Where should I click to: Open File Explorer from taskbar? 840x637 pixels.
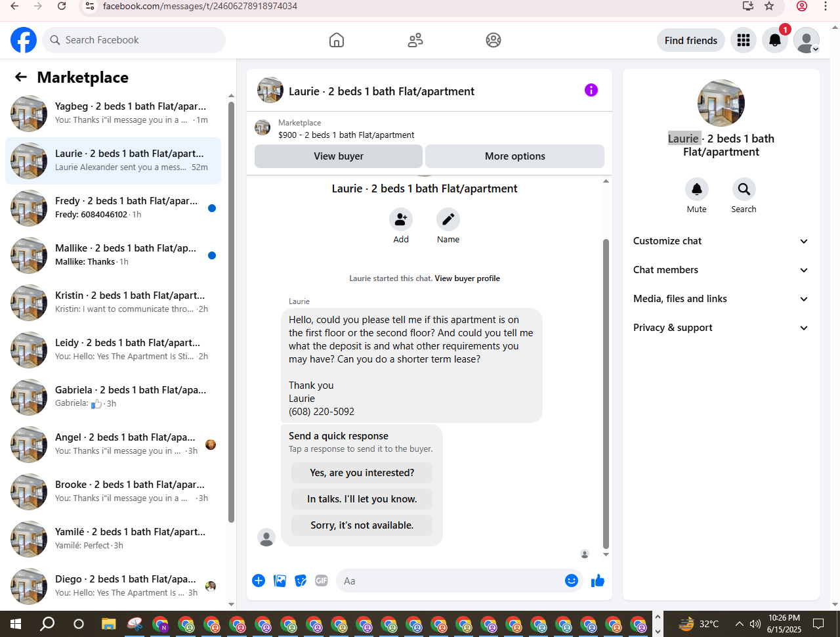[x=109, y=624]
